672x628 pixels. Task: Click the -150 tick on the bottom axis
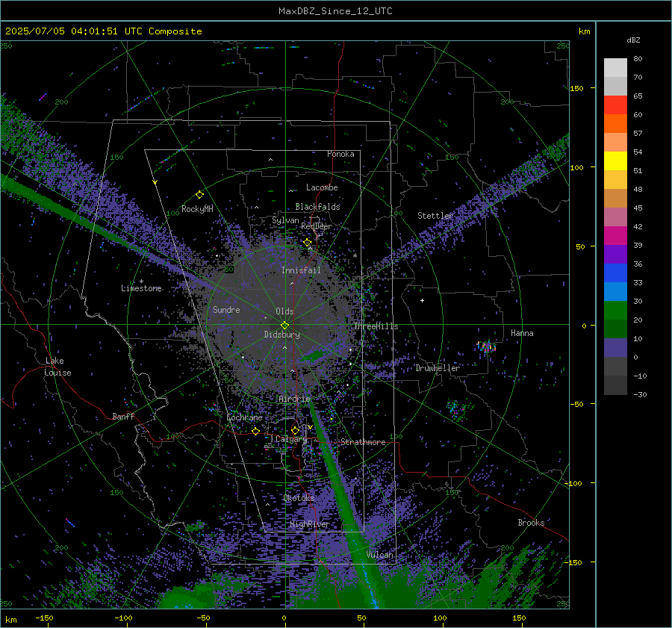tap(44, 618)
